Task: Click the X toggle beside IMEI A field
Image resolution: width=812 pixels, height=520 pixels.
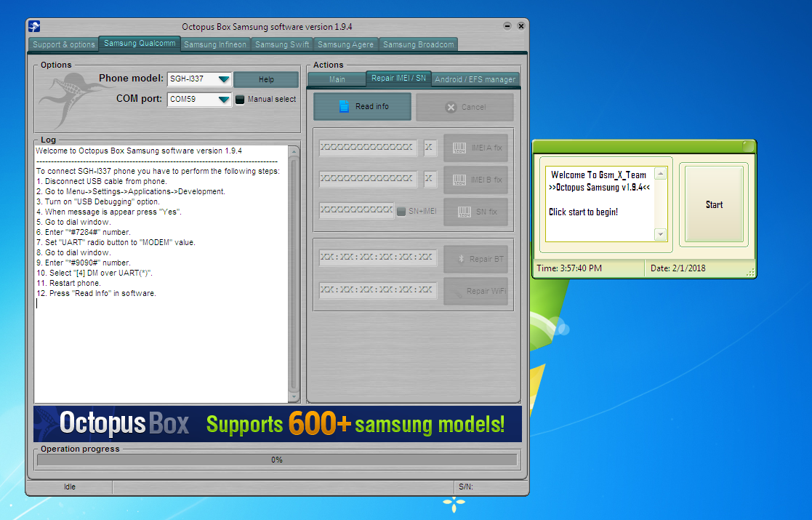Action: click(430, 148)
